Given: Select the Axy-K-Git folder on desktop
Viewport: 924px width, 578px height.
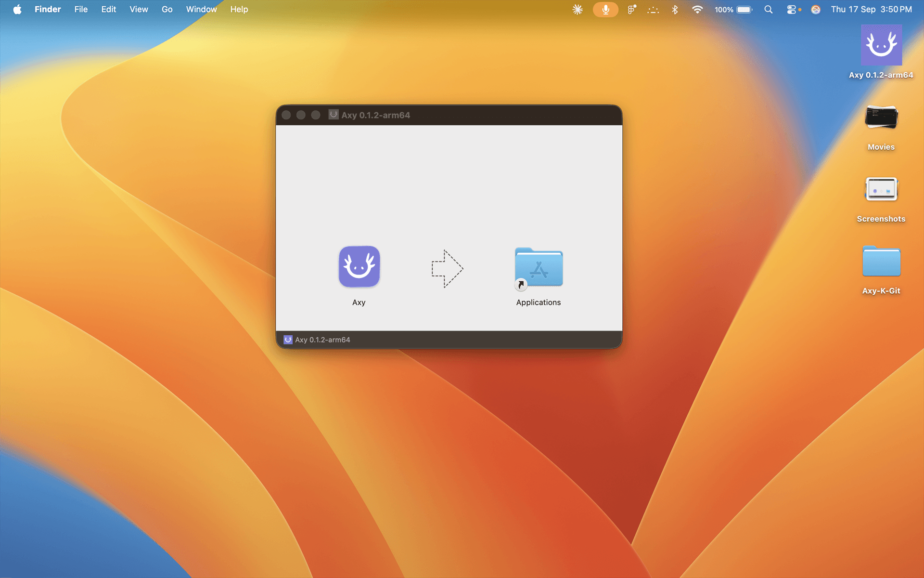Looking at the screenshot, I should tap(881, 261).
